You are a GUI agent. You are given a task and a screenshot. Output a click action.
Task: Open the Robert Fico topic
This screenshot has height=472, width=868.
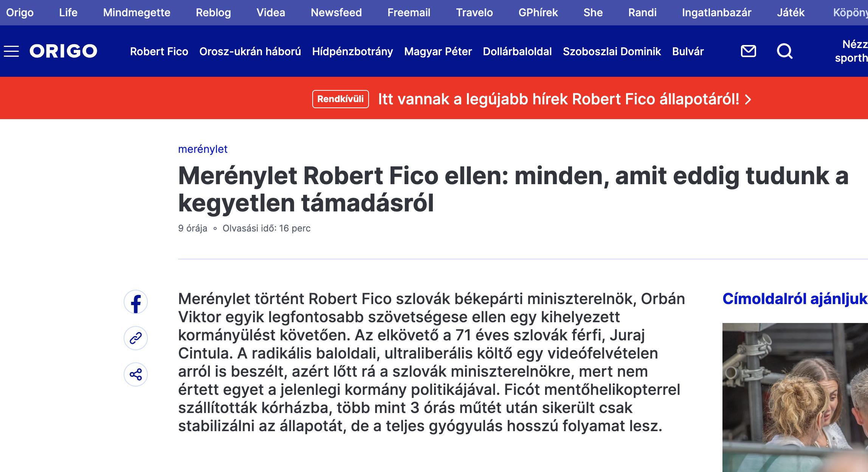(159, 51)
